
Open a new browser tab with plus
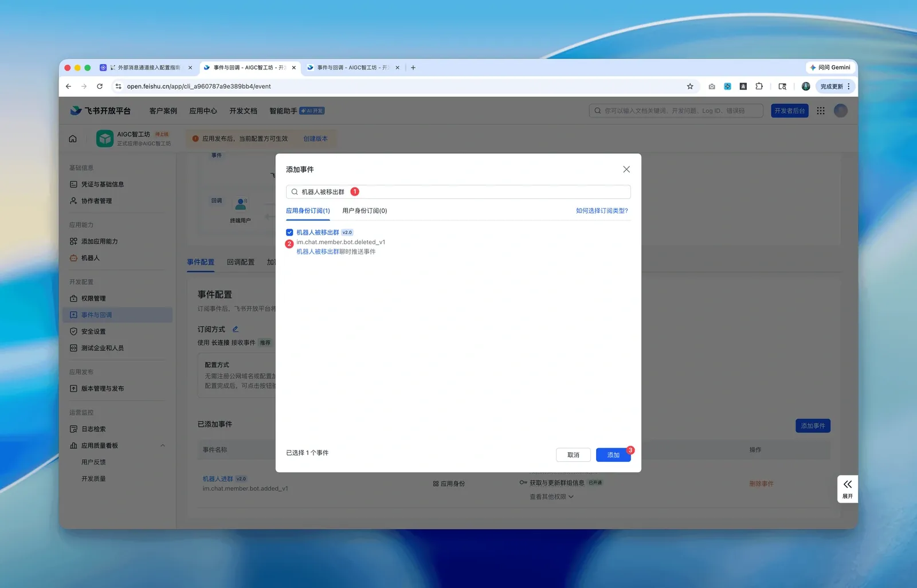click(413, 68)
